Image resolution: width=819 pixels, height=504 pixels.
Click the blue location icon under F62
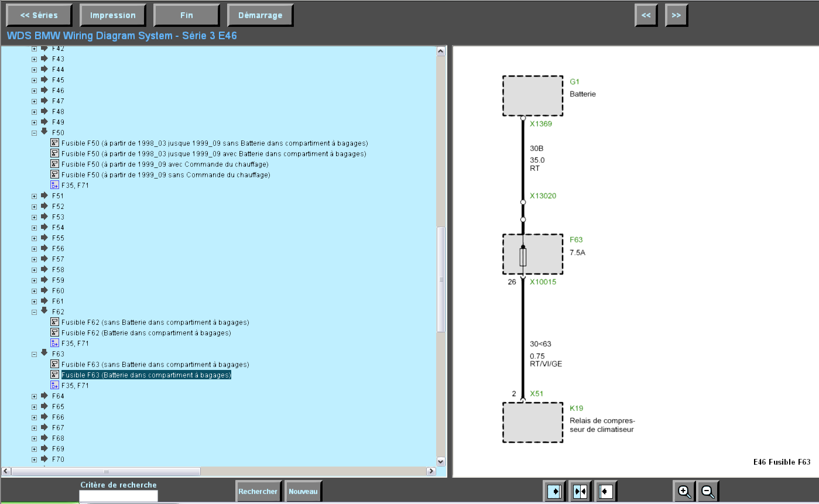(x=55, y=344)
